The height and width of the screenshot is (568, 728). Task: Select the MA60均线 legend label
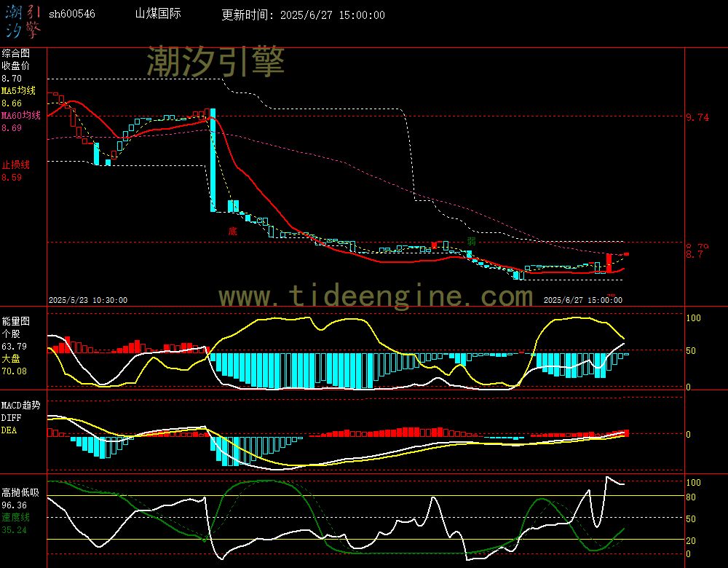click(x=21, y=115)
